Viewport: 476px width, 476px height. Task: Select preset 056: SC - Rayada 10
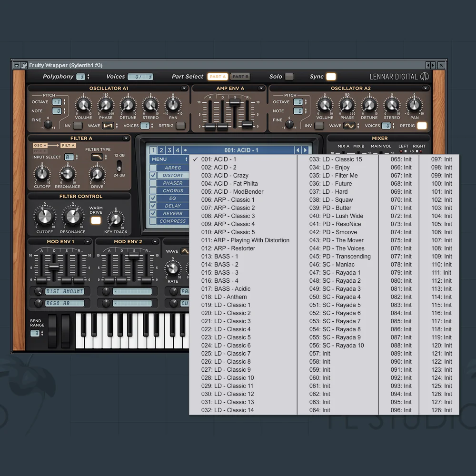click(337, 346)
